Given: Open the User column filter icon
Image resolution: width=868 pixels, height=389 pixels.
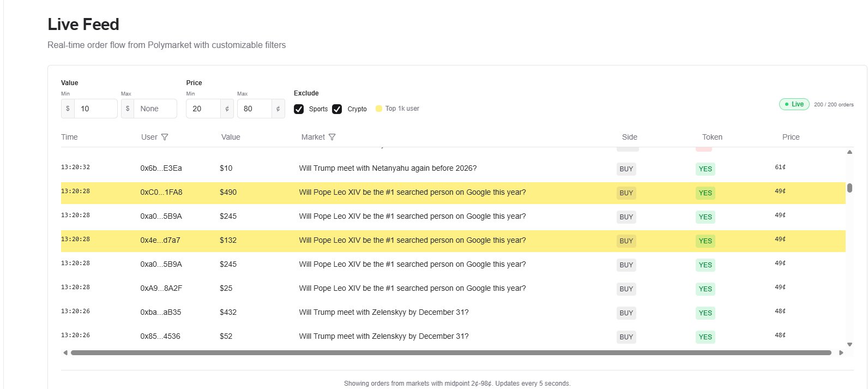Looking at the screenshot, I should tap(165, 137).
